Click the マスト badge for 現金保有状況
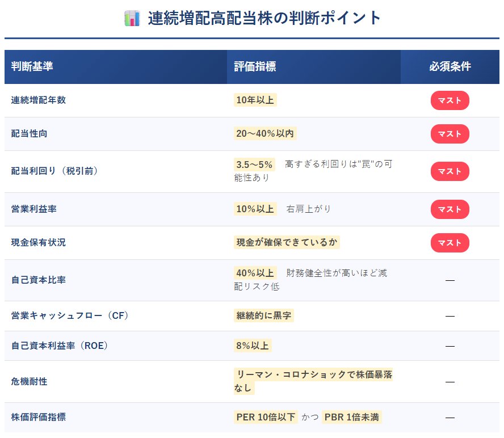 click(450, 243)
